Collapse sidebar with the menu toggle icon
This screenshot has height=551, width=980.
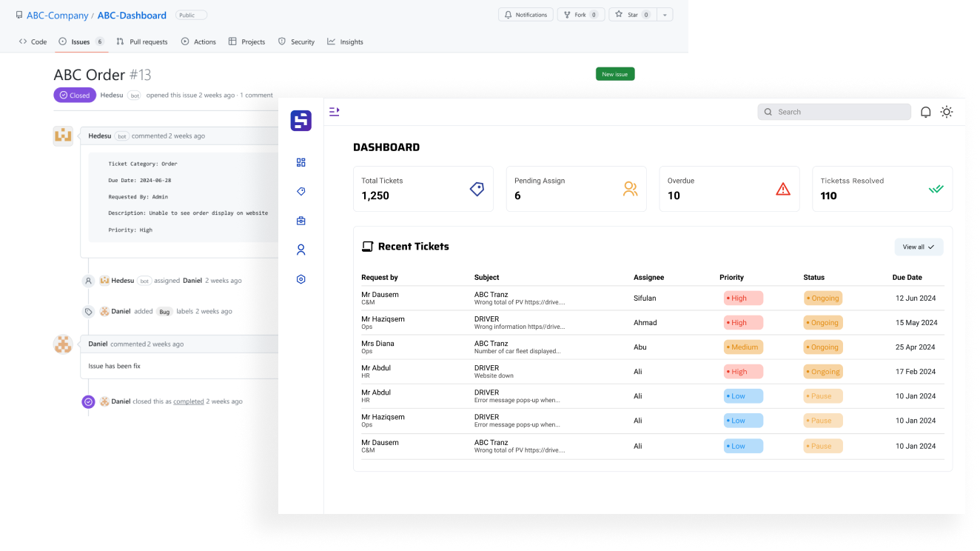tap(335, 111)
